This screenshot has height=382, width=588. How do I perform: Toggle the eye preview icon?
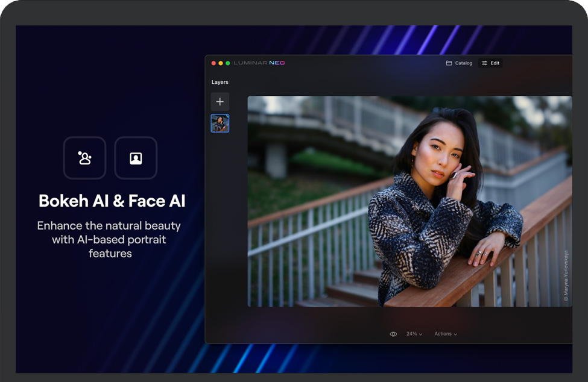[393, 334]
